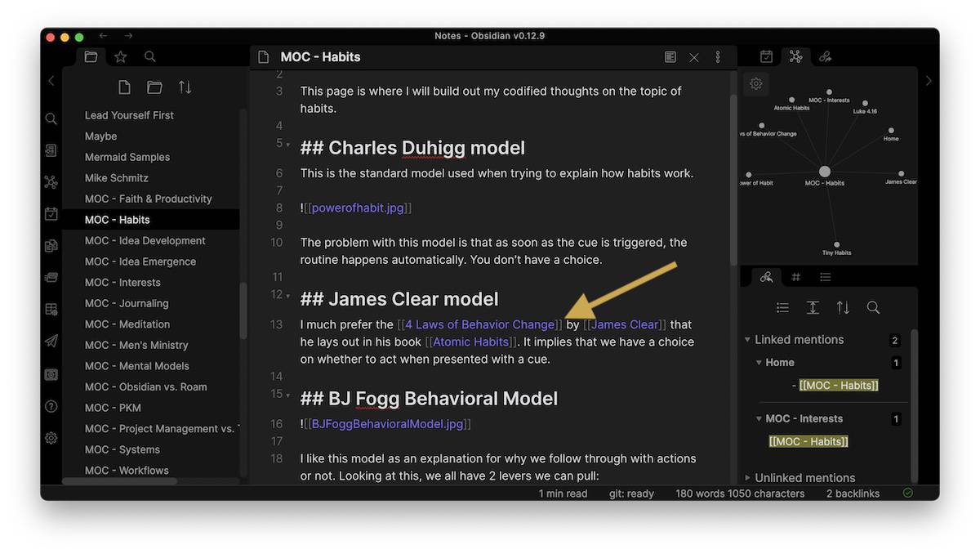
Task: Create a new folder in file explorer
Action: [x=154, y=87]
